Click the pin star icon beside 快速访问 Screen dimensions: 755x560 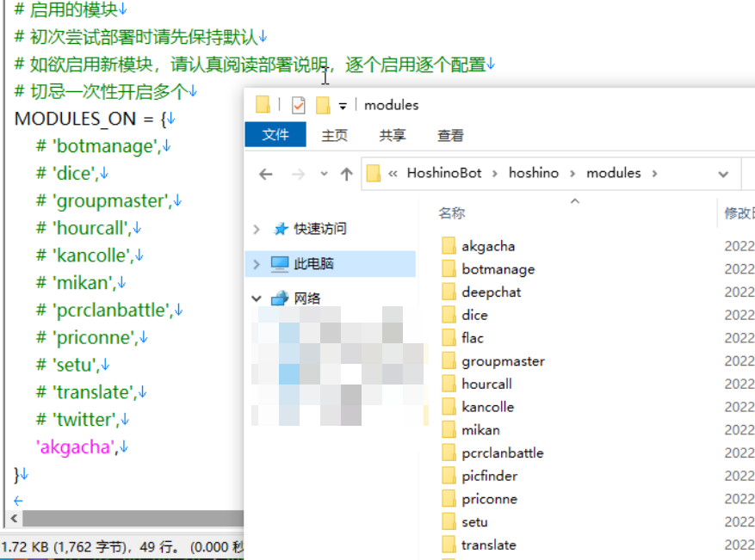coord(280,228)
